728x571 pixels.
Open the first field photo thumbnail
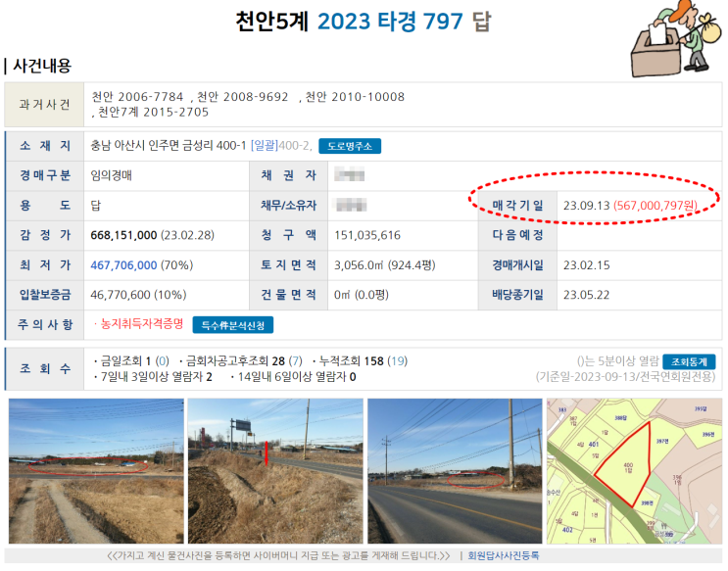(96, 471)
